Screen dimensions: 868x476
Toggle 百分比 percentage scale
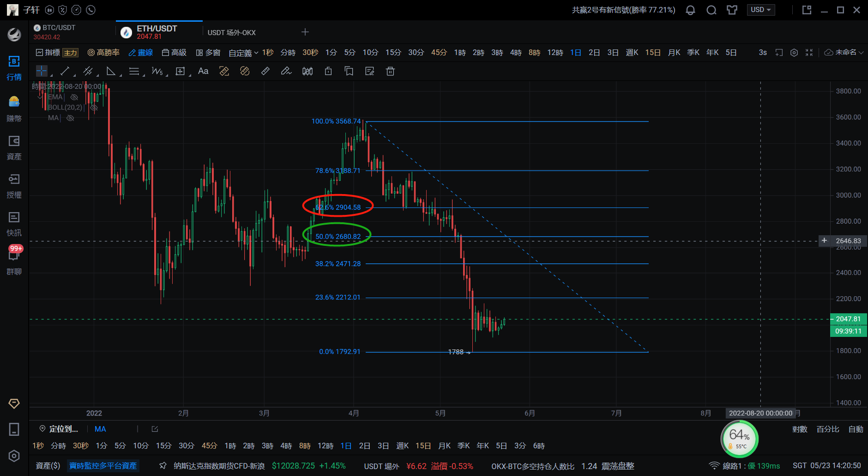(x=828, y=429)
